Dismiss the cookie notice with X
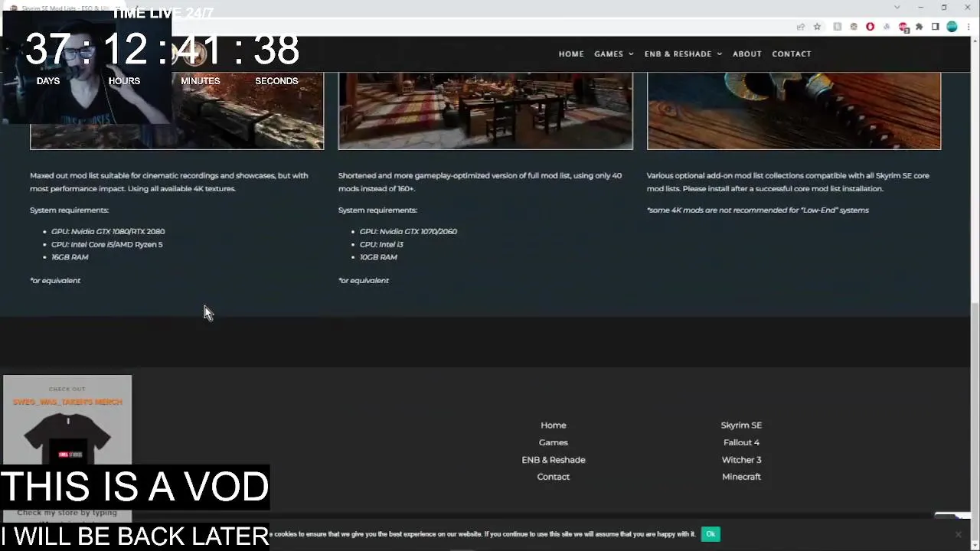The height and width of the screenshot is (551, 980). (x=958, y=534)
